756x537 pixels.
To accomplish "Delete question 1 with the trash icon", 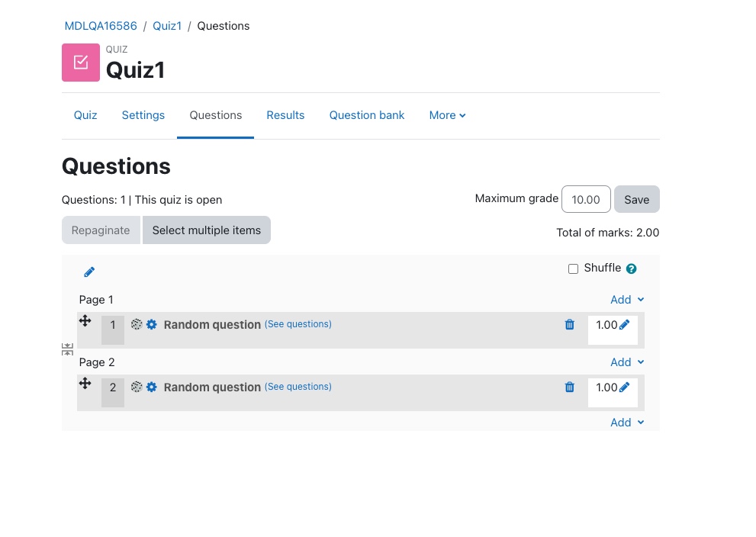I will (x=569, y=324).
